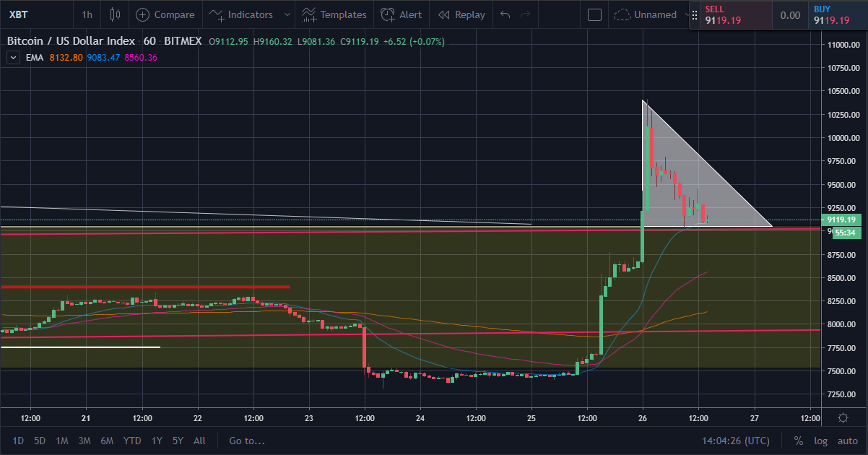Open the candlestick chart style selector

[x=115, y=14]
